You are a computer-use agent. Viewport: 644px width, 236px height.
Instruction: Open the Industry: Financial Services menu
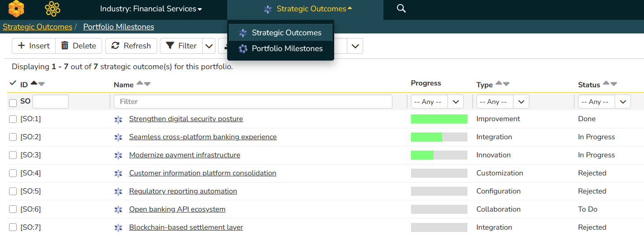coord(151,9)
